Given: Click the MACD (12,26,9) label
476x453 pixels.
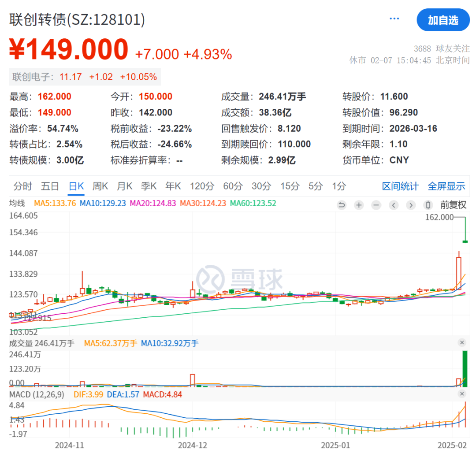Looking at the screenshot, I should (x=37, y=394).
